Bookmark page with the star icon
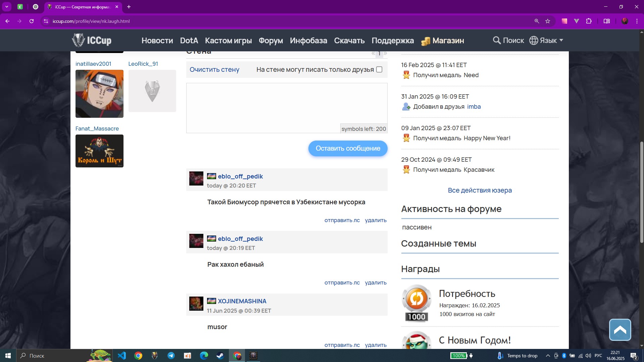Screen dimensions: 644x362 tap(548, 21)
